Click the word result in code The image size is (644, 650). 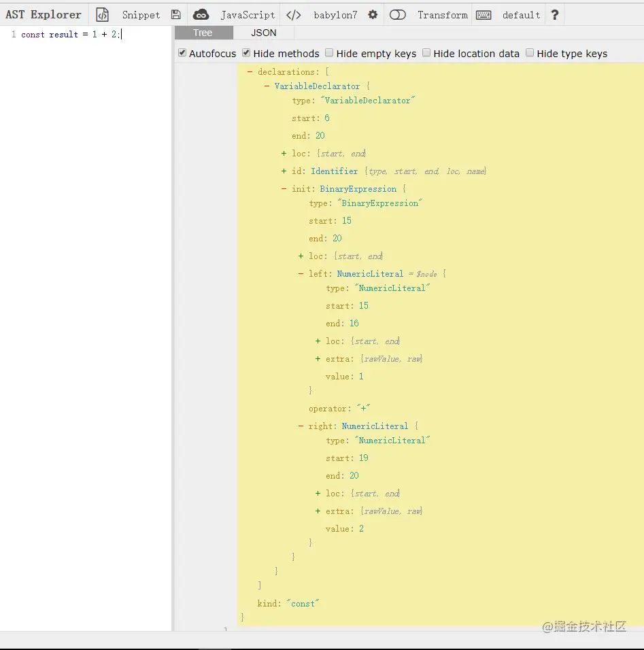[x=63, y=35]
